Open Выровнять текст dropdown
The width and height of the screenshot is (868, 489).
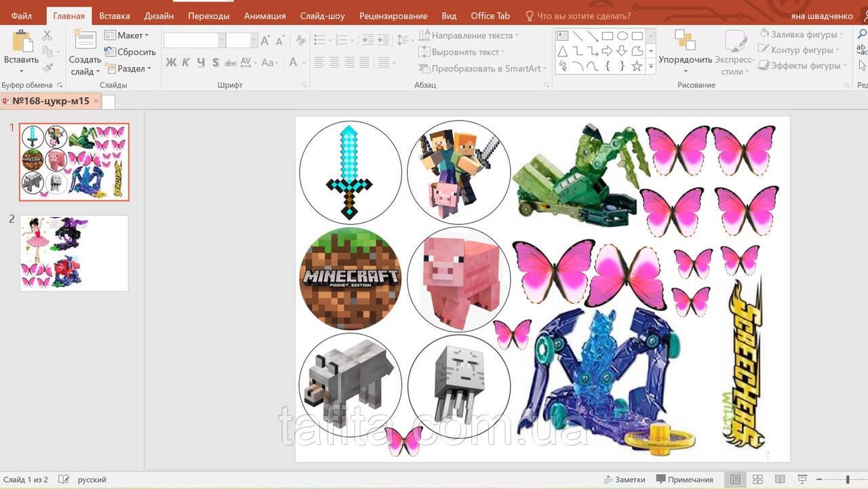pyautogui.click(x=462, y=52)
